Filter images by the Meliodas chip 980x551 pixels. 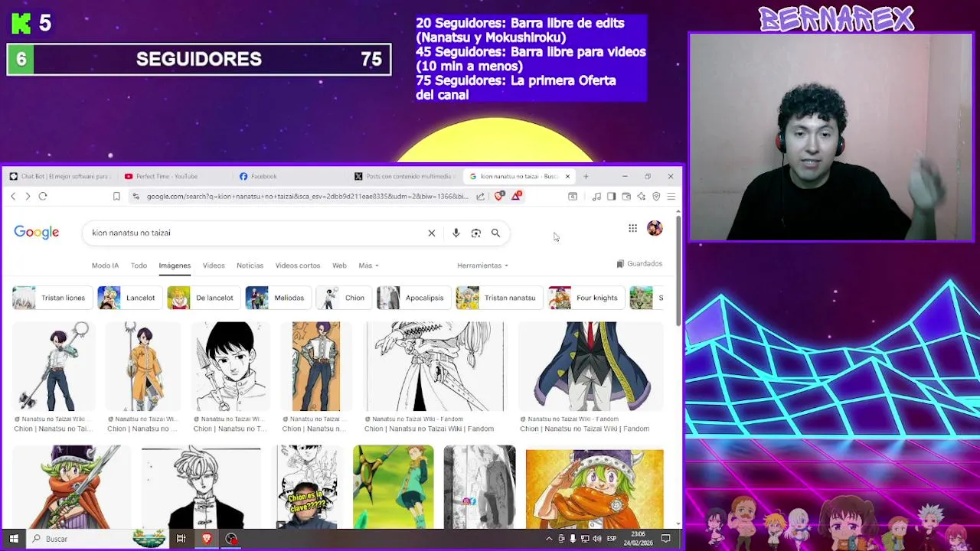pyautogui.click(x=278, y=298)
